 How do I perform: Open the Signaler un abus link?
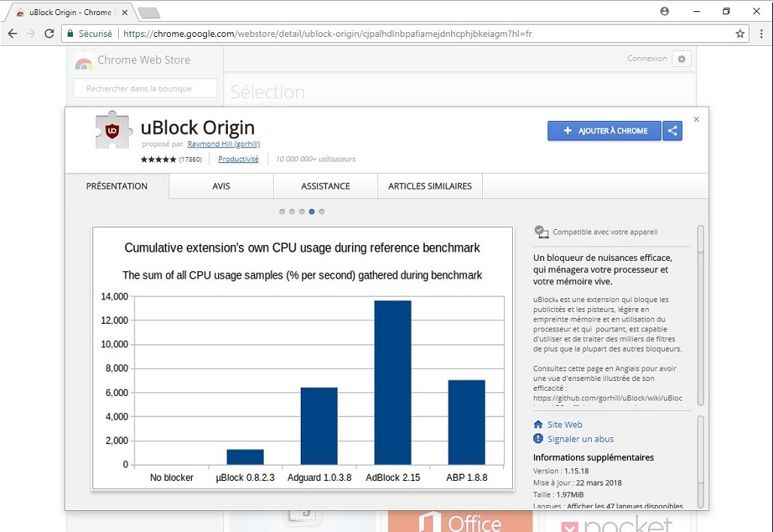[x=580, y=439]
